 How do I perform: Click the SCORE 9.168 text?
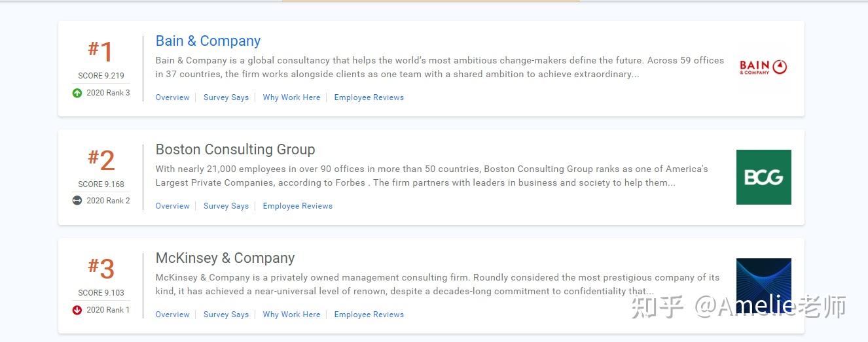(x=101, y=184)
